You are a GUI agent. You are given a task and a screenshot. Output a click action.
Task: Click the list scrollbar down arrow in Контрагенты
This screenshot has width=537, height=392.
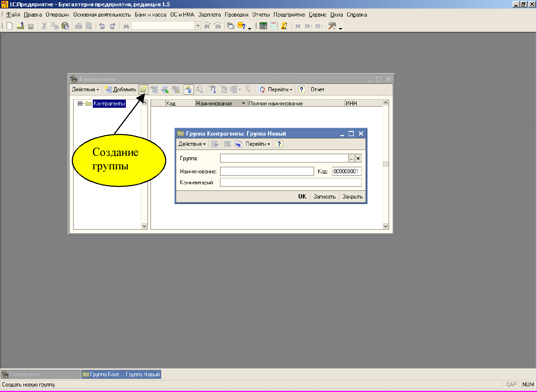[x=385, y=226]
